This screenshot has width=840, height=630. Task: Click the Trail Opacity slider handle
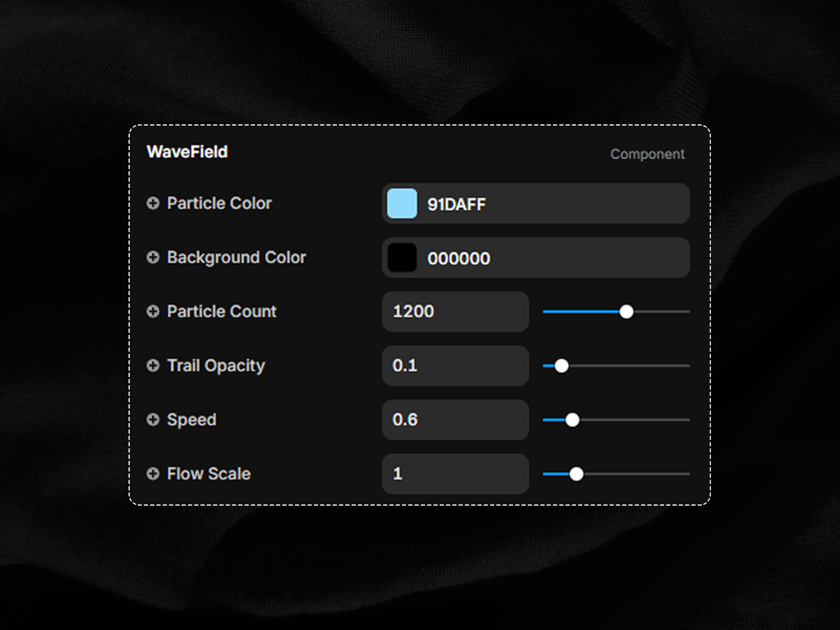coord(562,366)
